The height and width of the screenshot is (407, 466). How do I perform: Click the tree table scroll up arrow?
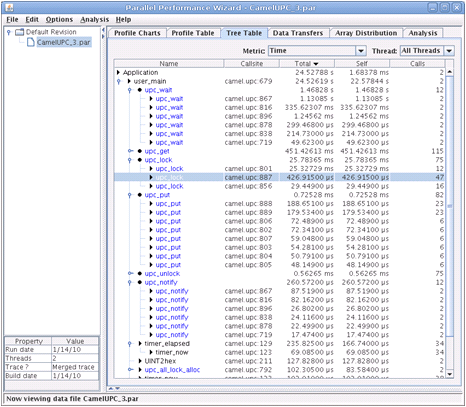coord(449,72)
